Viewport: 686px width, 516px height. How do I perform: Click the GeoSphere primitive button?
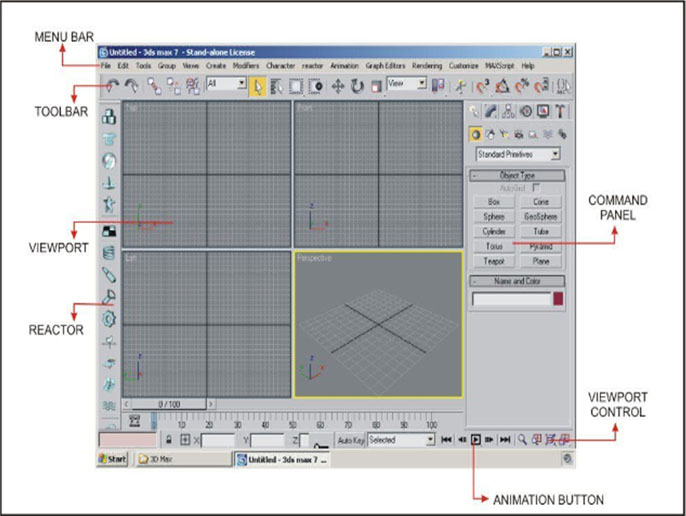[541, 217]
